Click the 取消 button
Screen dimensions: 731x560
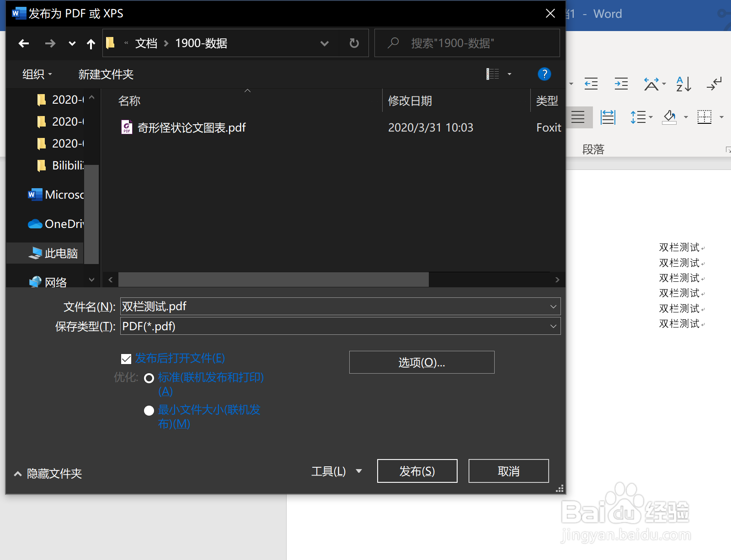click(508, 471)
